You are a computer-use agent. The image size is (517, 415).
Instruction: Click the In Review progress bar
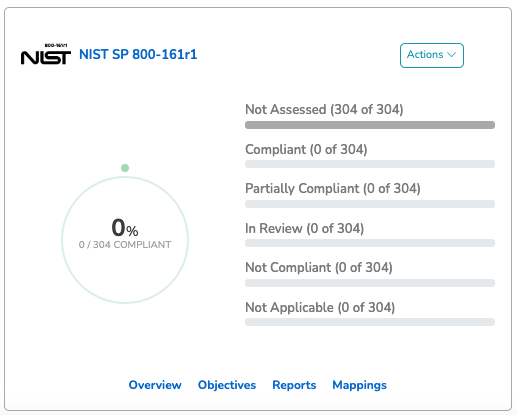(370, 243)
